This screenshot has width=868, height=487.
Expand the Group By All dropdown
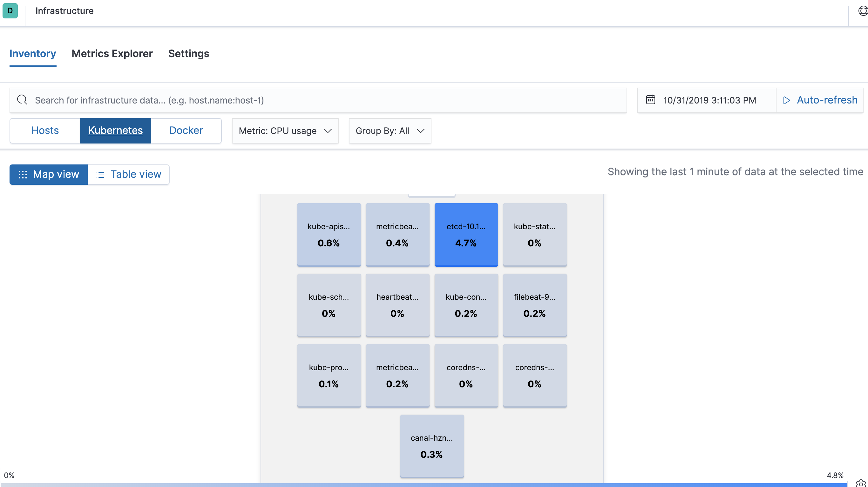tap(389, 130)
